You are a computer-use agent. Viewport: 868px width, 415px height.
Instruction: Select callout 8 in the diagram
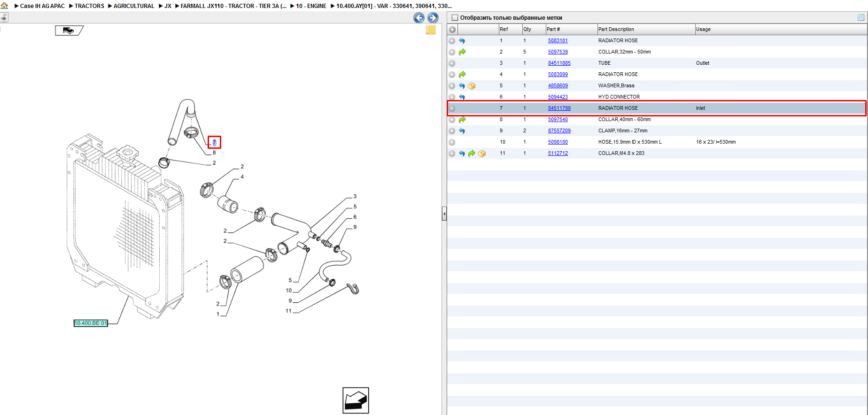pyautogui.click(x=214, y=153)
